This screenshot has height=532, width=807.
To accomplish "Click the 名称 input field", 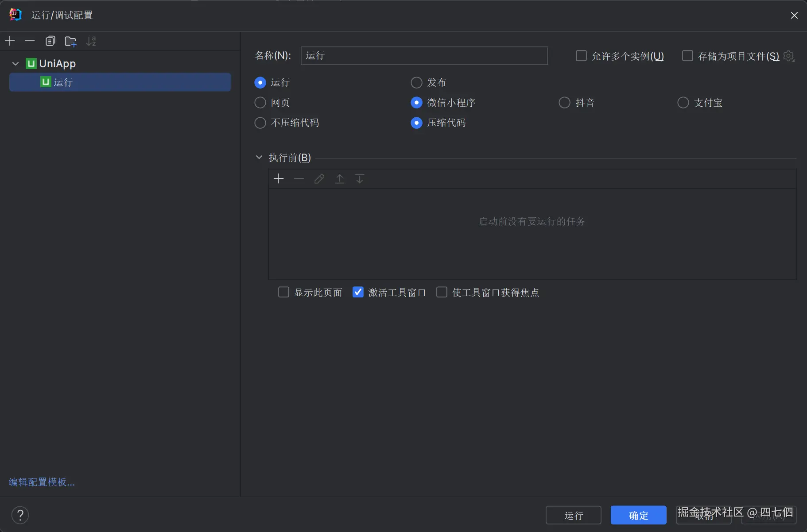I will pos(423,56).
